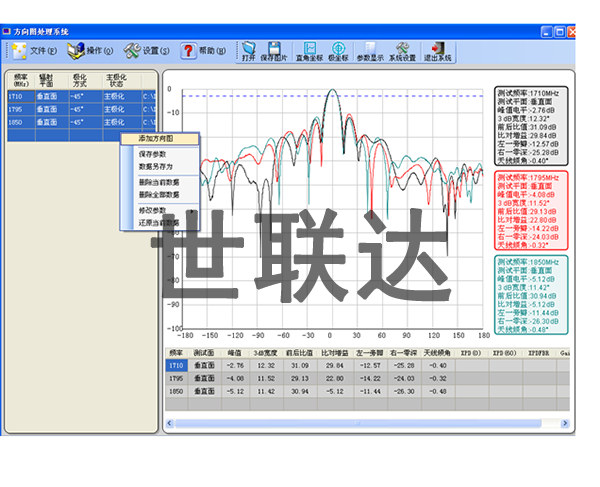Viewport: 600px width, 487px height.
Task: Click the XPD (0) column header
Action: click(x=472, y=353)
